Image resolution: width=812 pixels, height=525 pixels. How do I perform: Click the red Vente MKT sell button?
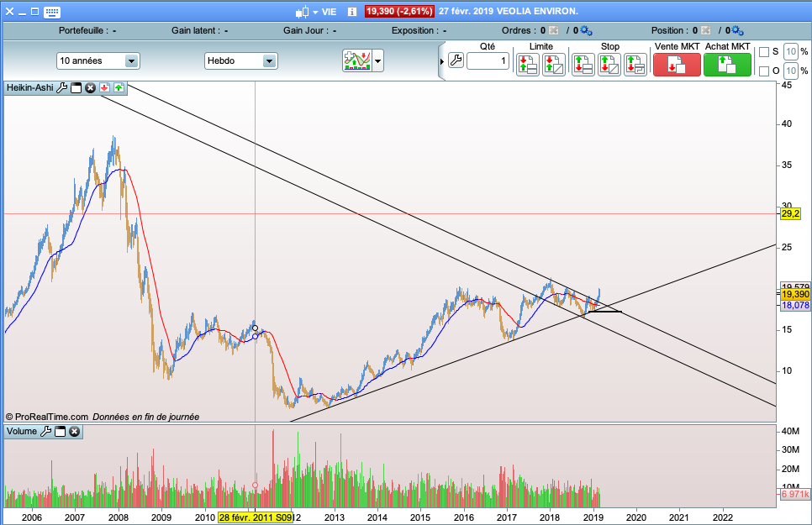click(677, 65)
